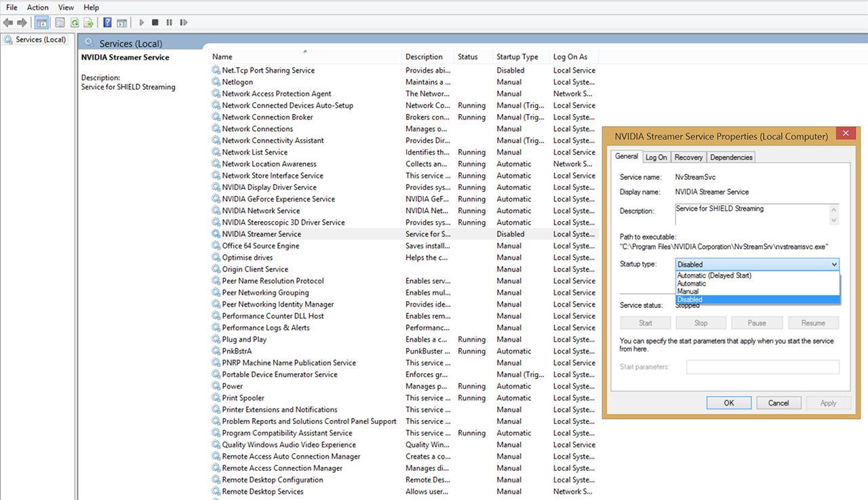The height and width of the screenshot is (500, 868).
Task: Select Disabled option in the dropdown list
Action: 690,299
